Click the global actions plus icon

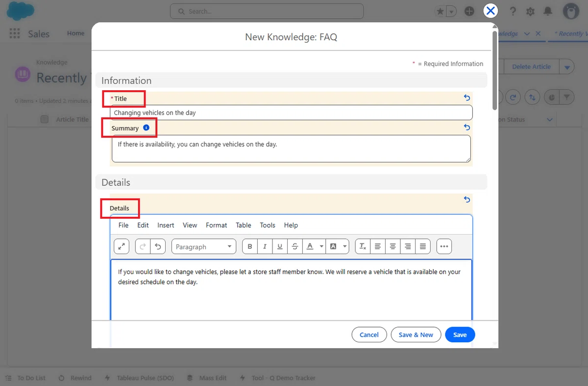pos(469,11)
